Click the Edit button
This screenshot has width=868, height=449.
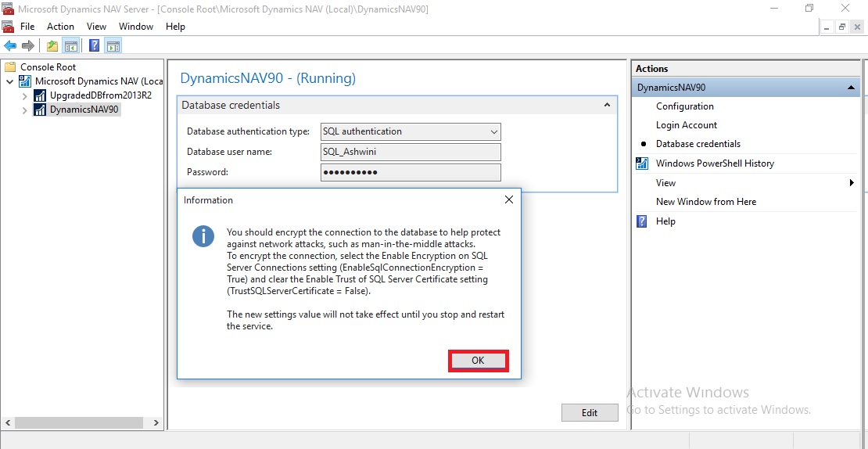click(x=590, y=412)
